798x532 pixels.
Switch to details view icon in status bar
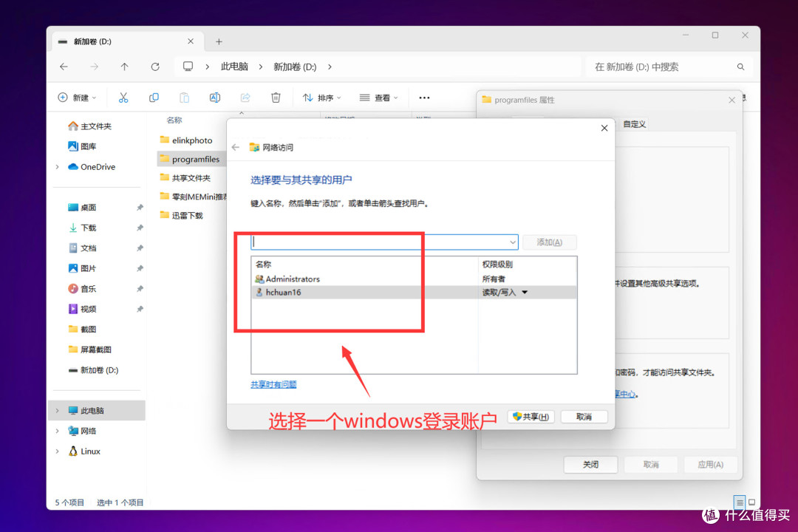pos(740,502)
